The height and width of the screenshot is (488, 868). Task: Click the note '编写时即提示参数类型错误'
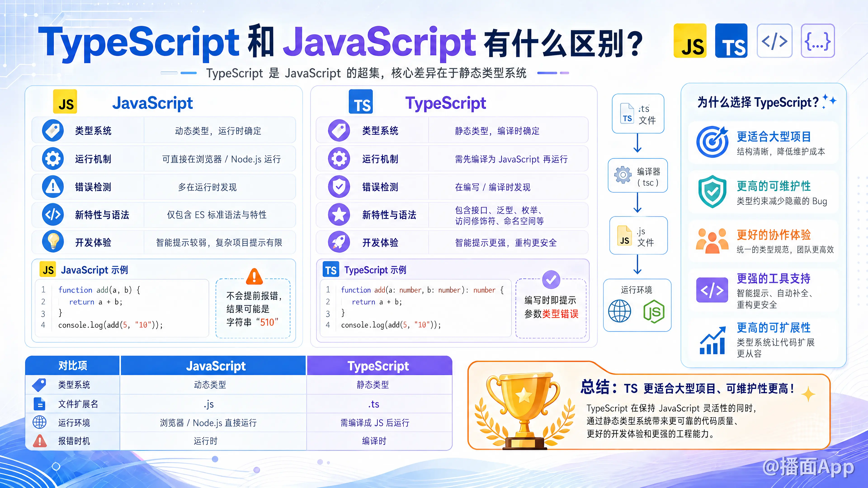(x=551, y=307)
